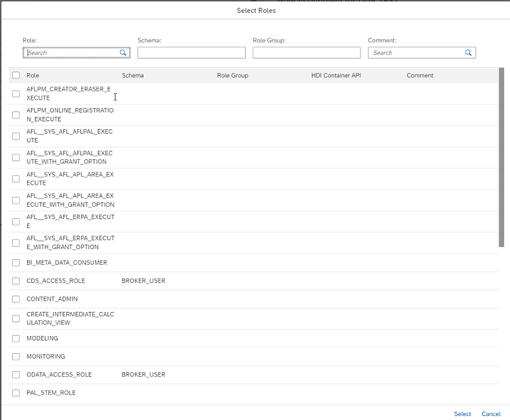
Task: Check the AFLPM_CREATOR_ERASER_EXECUTE checkbox
Action: point(16,94)
